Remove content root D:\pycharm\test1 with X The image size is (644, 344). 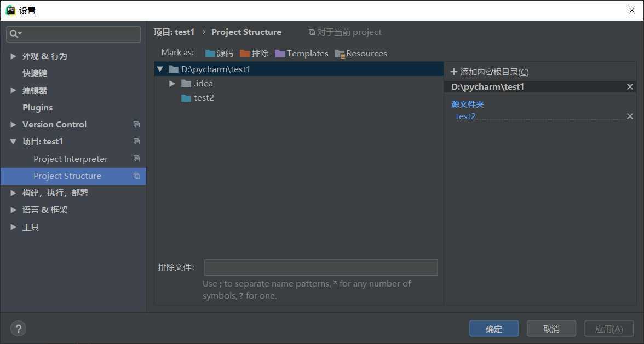[630, 87]
